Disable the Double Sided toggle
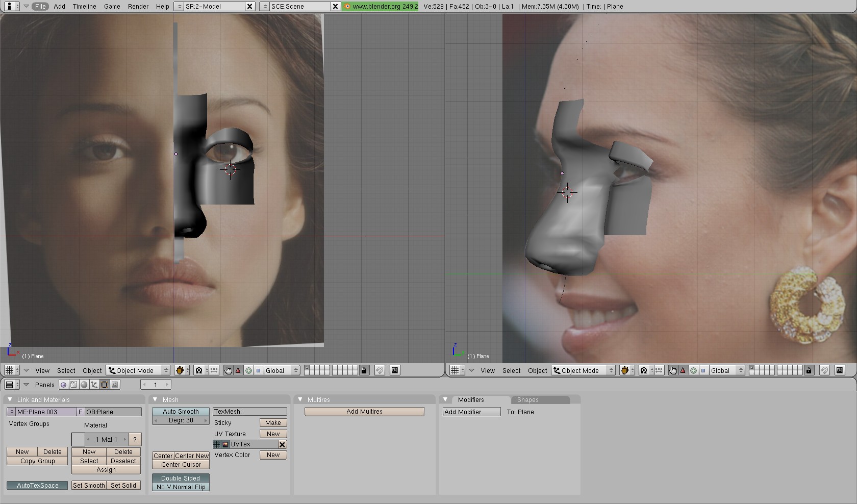This screenshot has height=504, width=857. [181, 478]
